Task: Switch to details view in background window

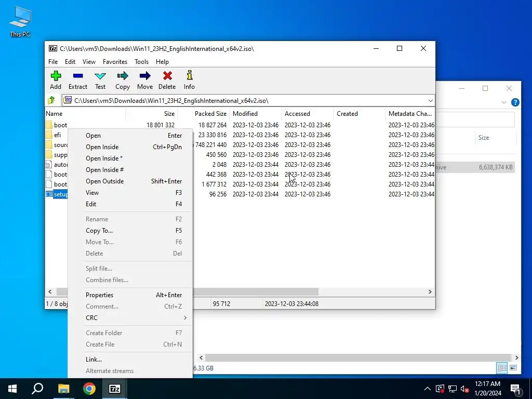Action: (x=502, y=368)
